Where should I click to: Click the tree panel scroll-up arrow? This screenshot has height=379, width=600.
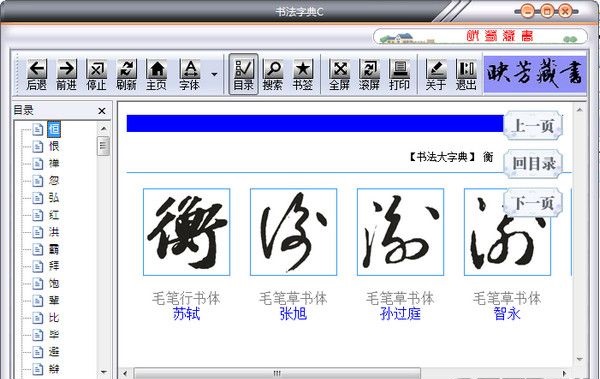(x=104, y=129)
